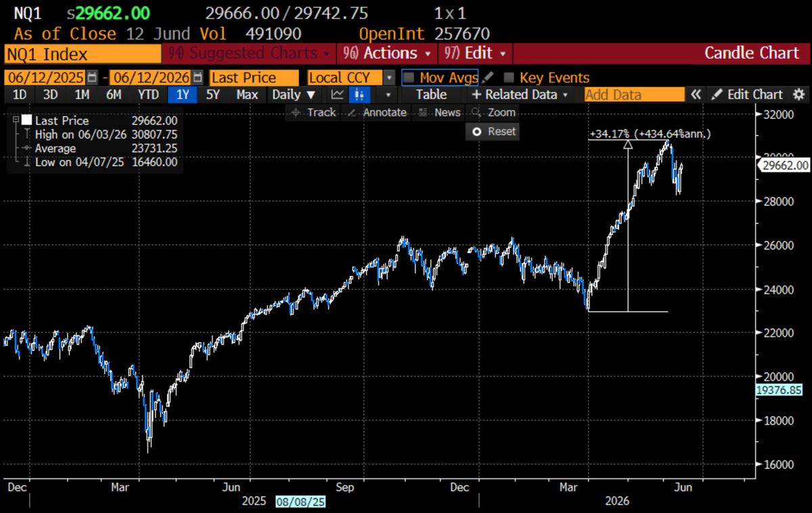Open the Edit menu

(476, 53)
